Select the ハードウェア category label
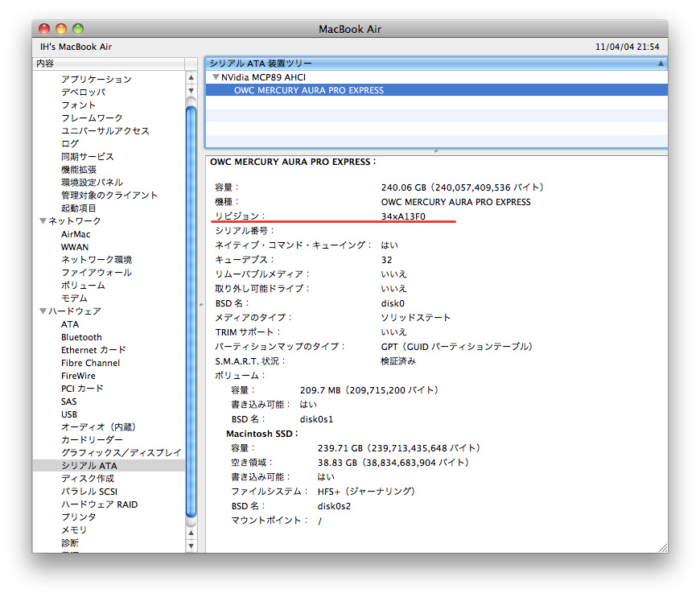The image size is (700, 597). (75, 311)
